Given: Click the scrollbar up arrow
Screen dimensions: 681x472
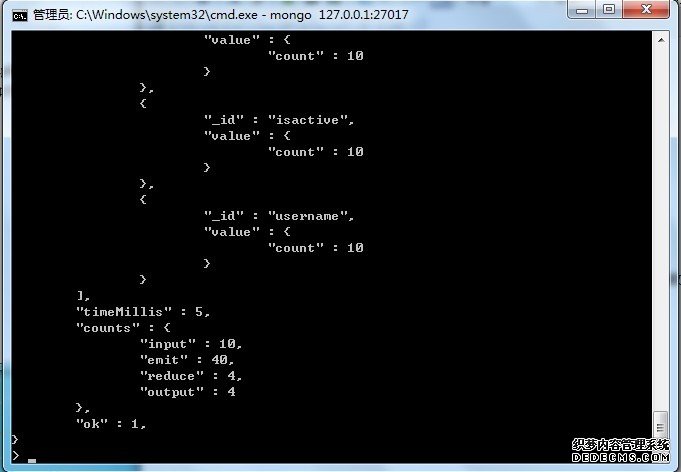Looking at the screenshot, I should pos(661,40).
